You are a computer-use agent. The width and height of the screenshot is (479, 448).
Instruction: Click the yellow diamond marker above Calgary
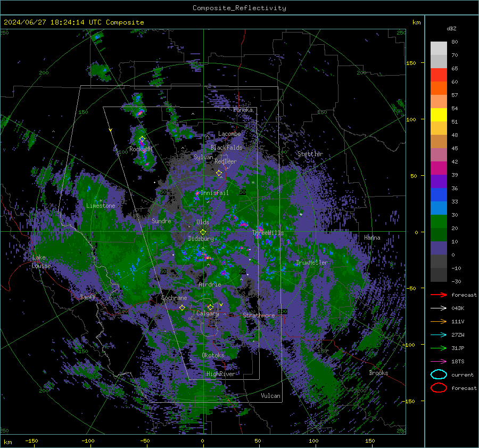click(210, 307)
